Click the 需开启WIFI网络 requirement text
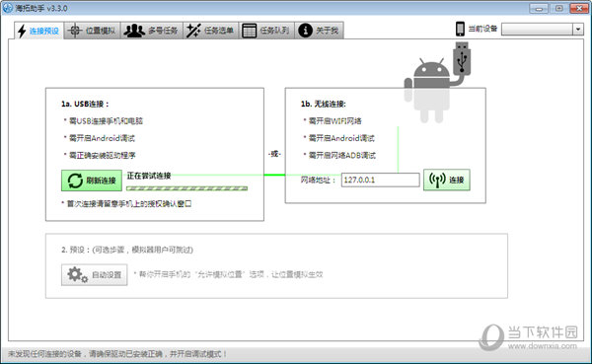 pos(334,120)
